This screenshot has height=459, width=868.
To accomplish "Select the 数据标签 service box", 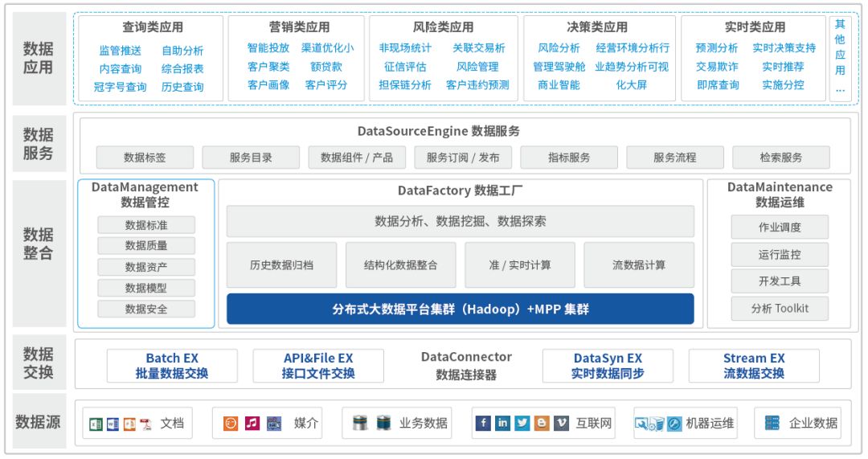I will 145,158.
